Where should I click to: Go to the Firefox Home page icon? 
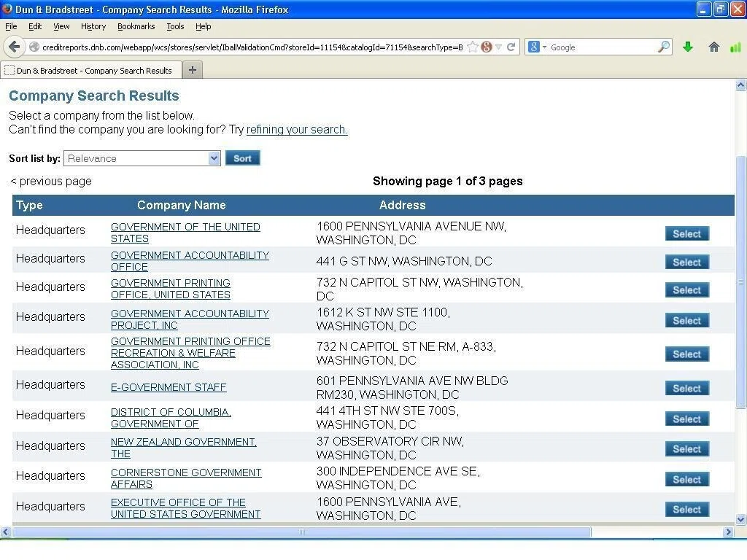click(x=713, y=47)
